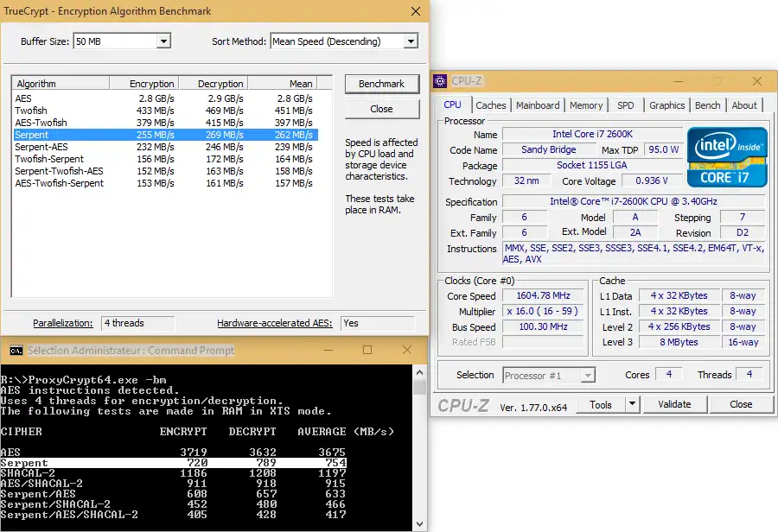Click Close in the TrueCrypt window

click(x=381, y=109)
